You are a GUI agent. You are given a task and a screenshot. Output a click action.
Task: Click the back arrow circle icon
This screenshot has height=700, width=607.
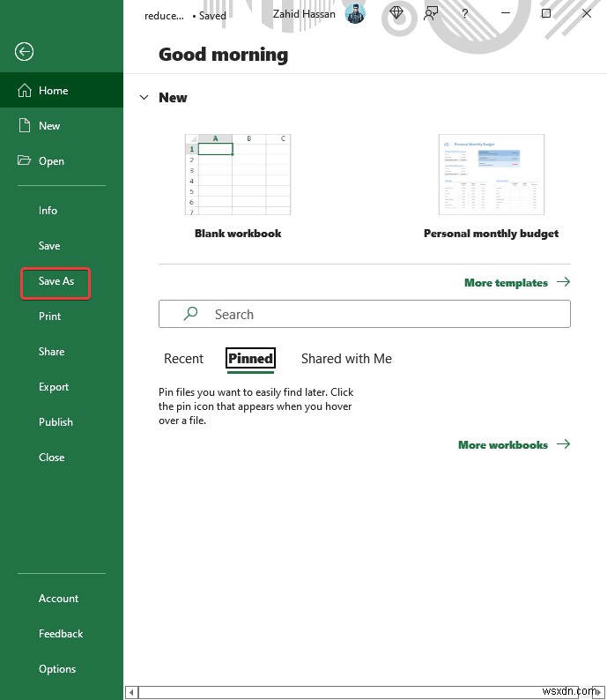pos(24,52)
